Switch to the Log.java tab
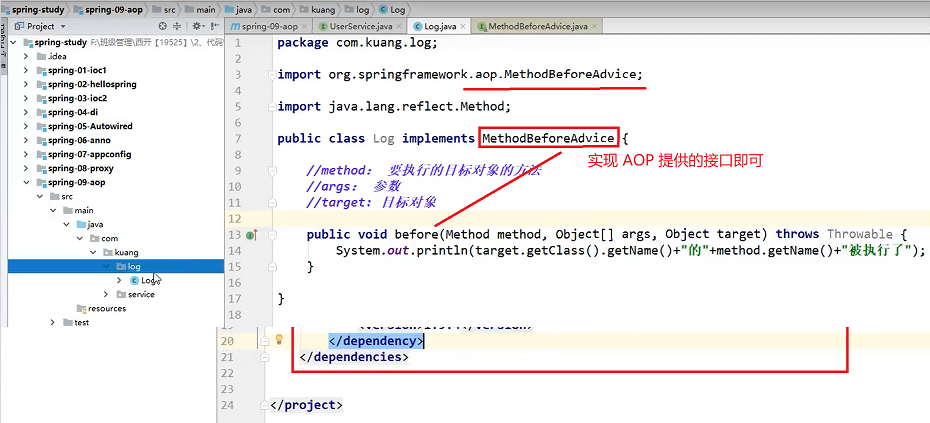Screen dimensions: 930x423 [438, 27]
